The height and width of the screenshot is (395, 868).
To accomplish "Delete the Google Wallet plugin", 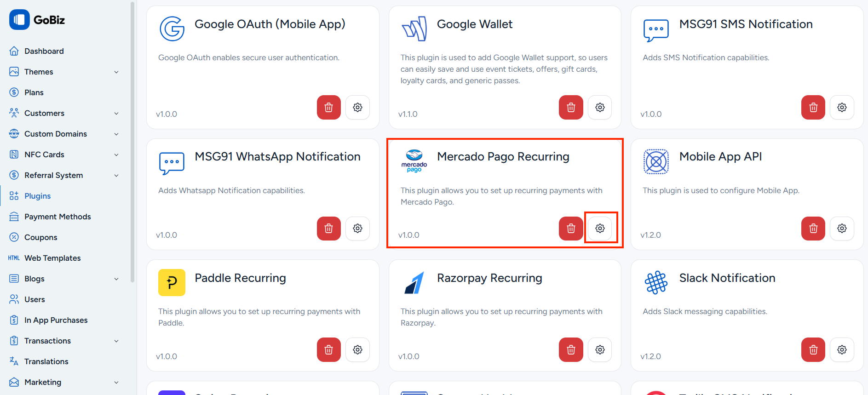I will (x=571, y=108).
